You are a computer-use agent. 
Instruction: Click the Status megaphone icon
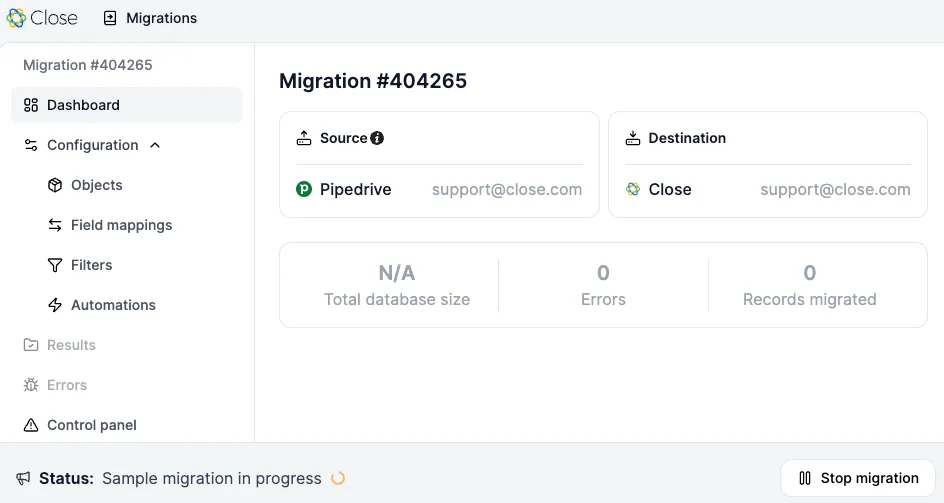click(x=23, y=478)
